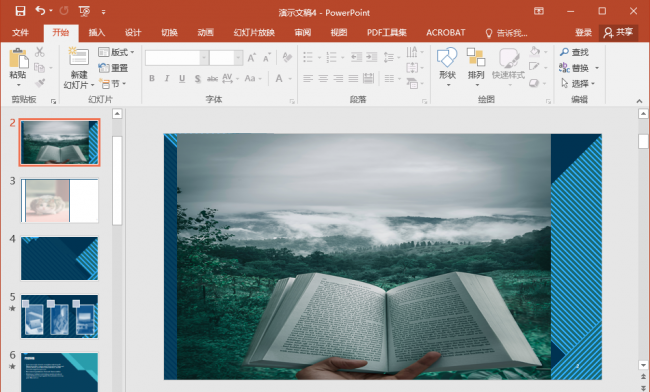Click the font name combo box
This screenshot has height=392, width=650.
177,58
